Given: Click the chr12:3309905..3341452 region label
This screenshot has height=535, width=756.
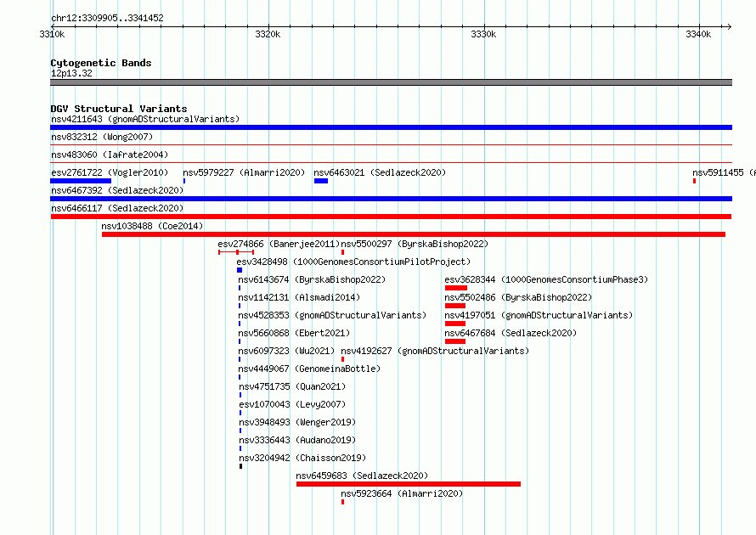Looking at the screenshot, I should tap(107, 18).
